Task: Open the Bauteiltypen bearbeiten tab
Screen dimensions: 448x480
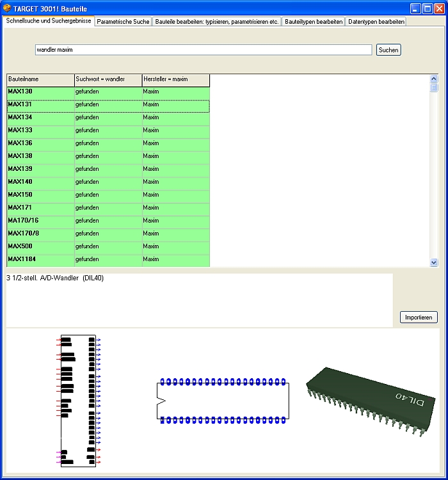Action: tap(313, 21)
